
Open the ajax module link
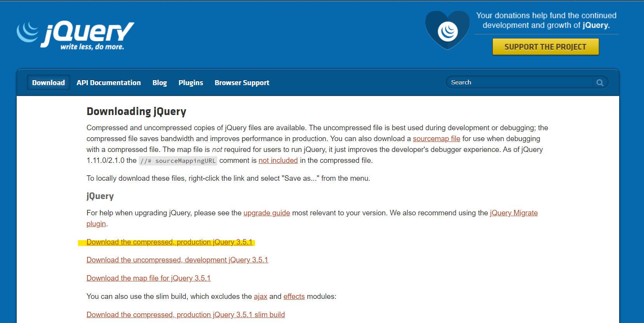pyautogui.click(x=260, y=297)
